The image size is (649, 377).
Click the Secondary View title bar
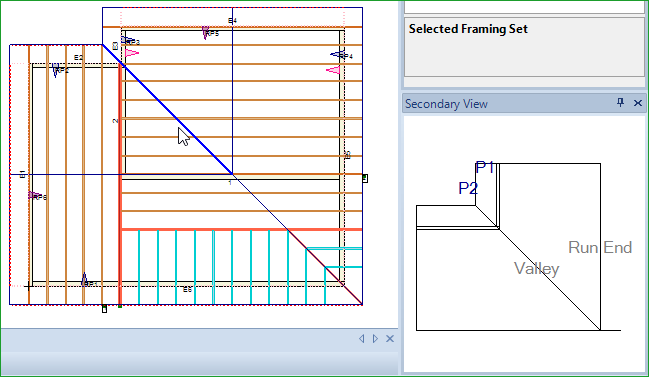[x=524, y=103]
